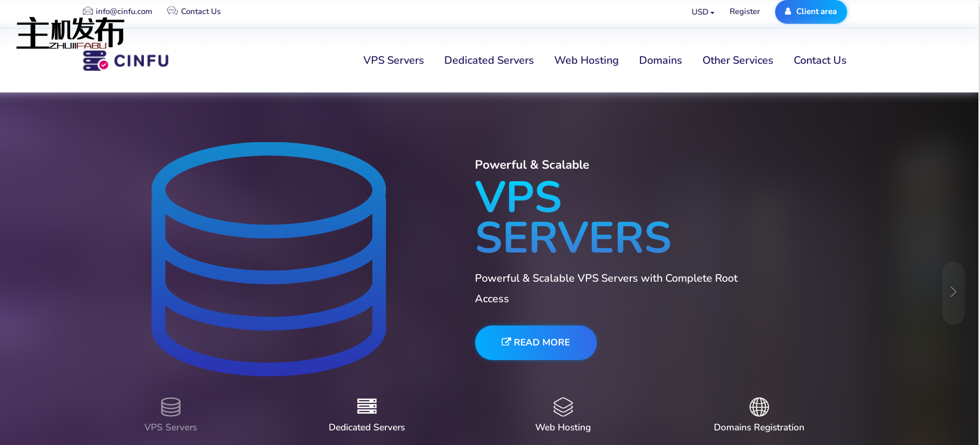
Task: Click the VPS Servers database icon
Action: (x=170, y=407)
